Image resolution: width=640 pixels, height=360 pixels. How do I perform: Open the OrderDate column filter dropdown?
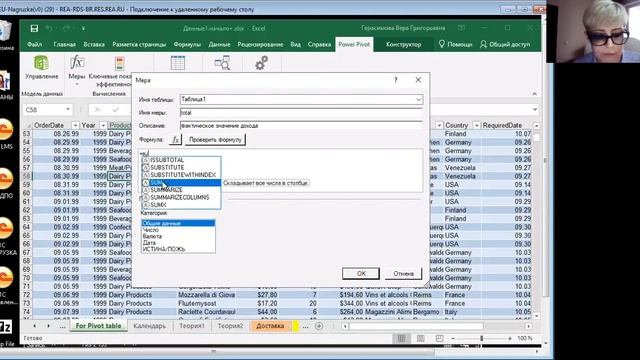click(x=75, y=125)
